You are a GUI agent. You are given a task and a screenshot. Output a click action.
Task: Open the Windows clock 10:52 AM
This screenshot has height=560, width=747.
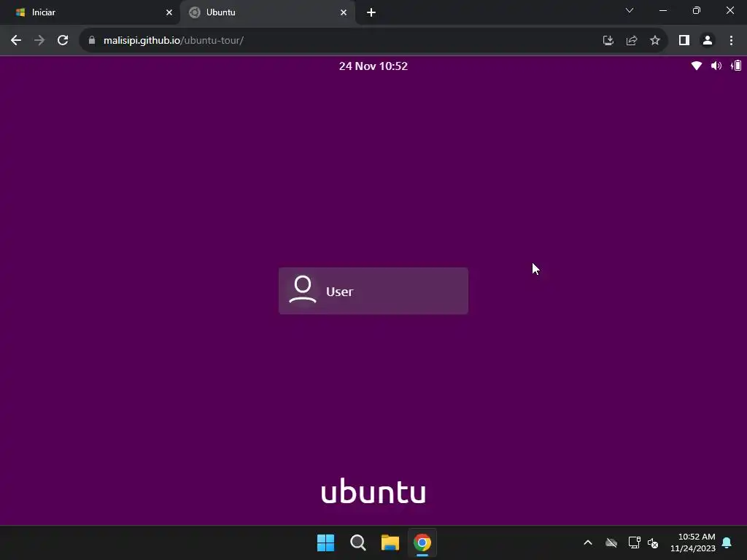[x=693, y=542]
